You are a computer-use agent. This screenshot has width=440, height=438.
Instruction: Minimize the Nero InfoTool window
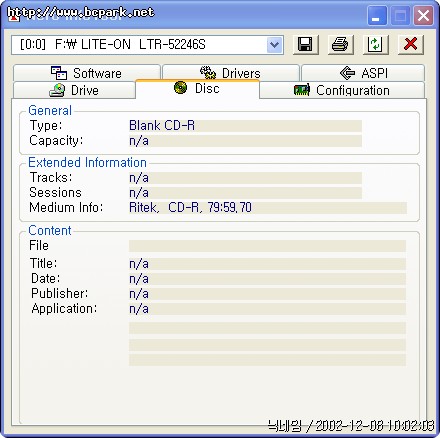[377, 16]
